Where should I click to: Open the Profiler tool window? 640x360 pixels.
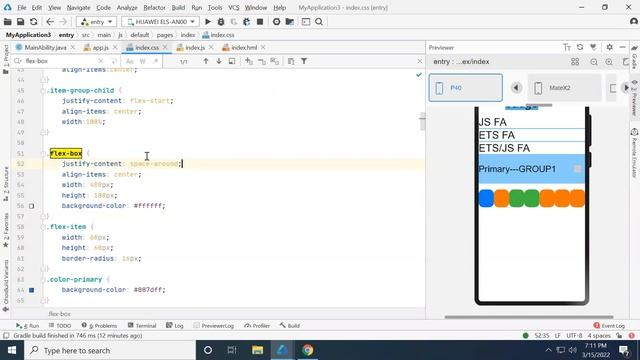point(257,326)
